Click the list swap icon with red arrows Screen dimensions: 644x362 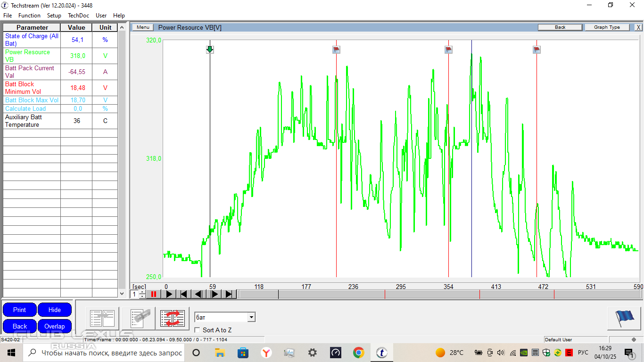[172, 318]
